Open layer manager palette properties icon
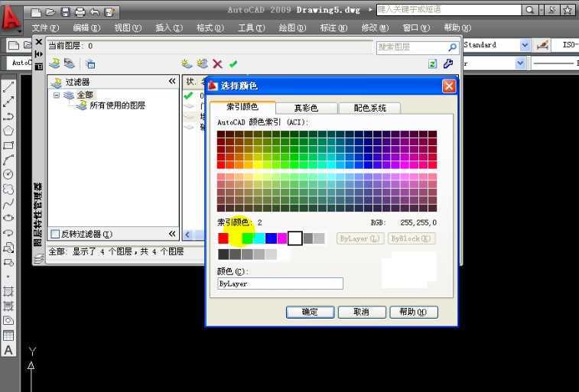Viewport: 579px width, 392px height. (39, 66)
